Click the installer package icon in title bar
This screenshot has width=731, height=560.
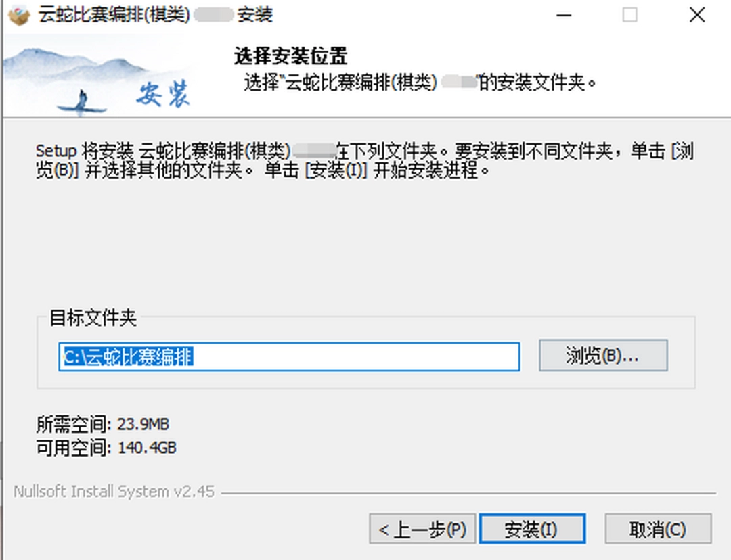coord(19,14)
